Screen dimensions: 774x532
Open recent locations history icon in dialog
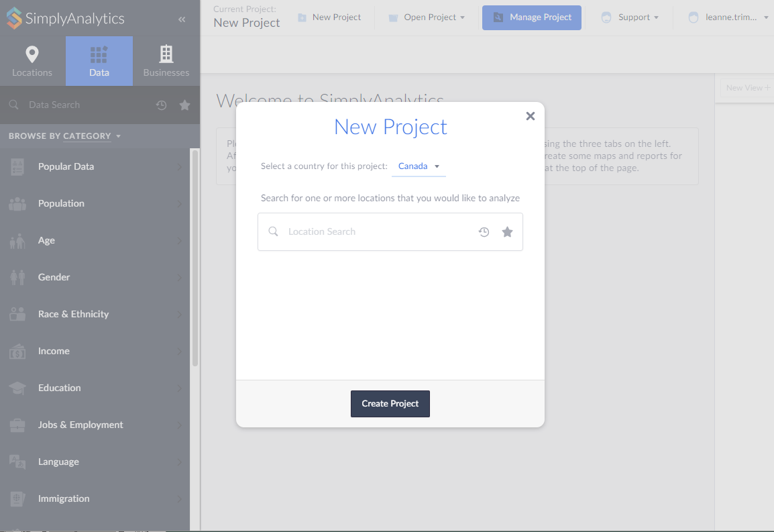(x=484, y=232)
